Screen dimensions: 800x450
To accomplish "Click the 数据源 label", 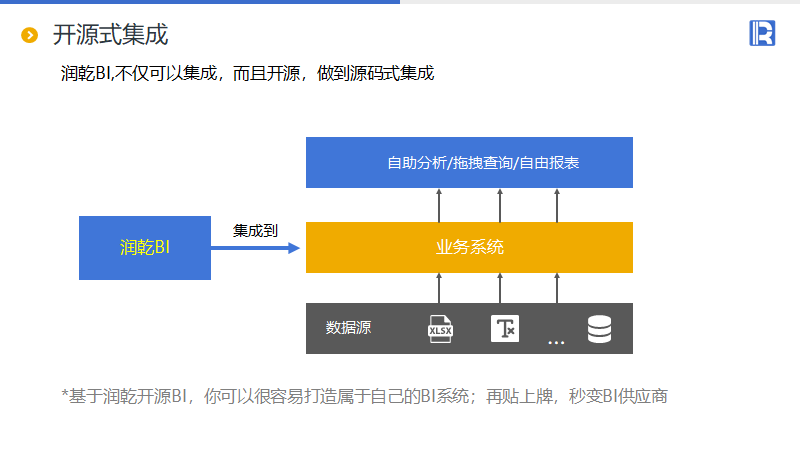I will pyautogui.click(x=348, y=328).
